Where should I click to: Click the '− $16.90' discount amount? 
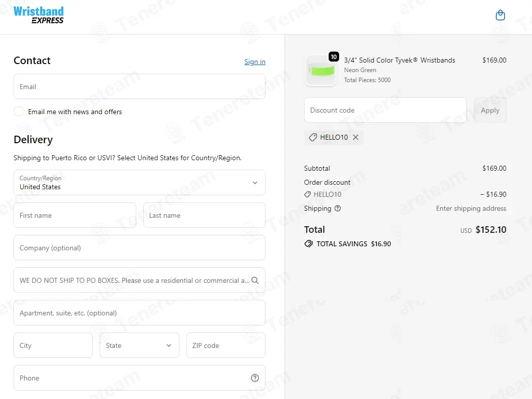click(x=493, y=194)
